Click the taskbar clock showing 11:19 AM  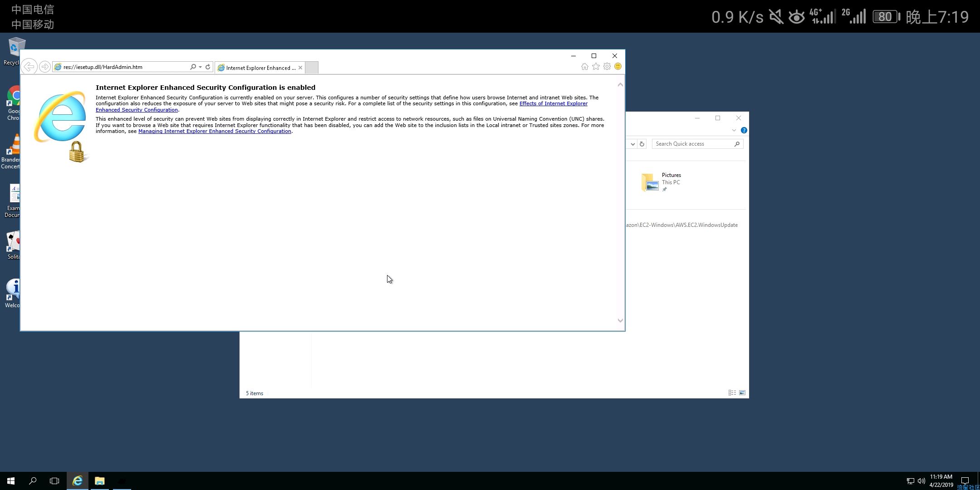coord(941,481)
